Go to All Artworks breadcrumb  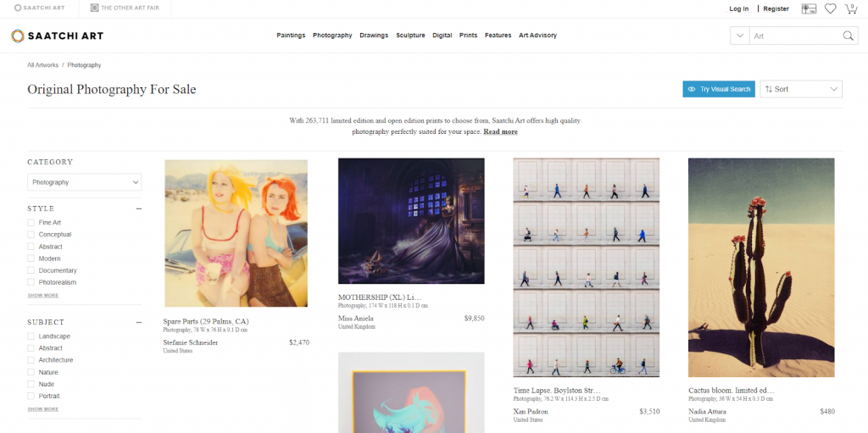tap(42, 65)
